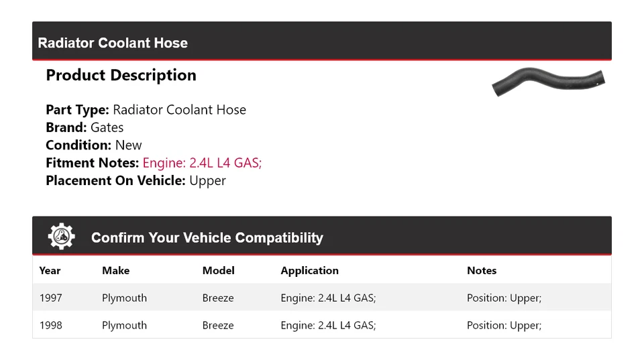The image size is (644, 360).
Task: Select the 1998 year cell
Action: [x=51, y=325]
